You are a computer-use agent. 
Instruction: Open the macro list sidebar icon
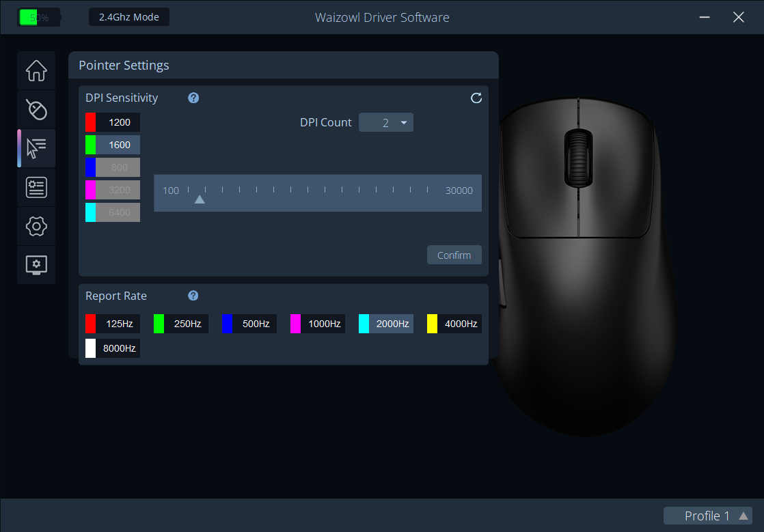tap(36, 187)
